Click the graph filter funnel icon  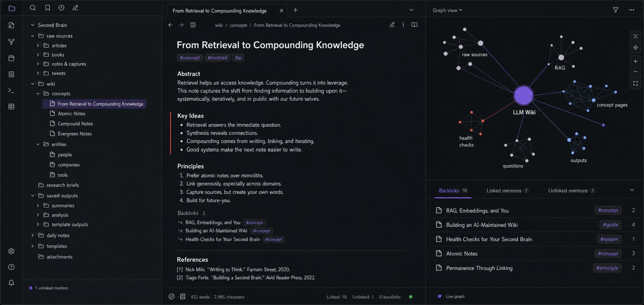(616, 10)
